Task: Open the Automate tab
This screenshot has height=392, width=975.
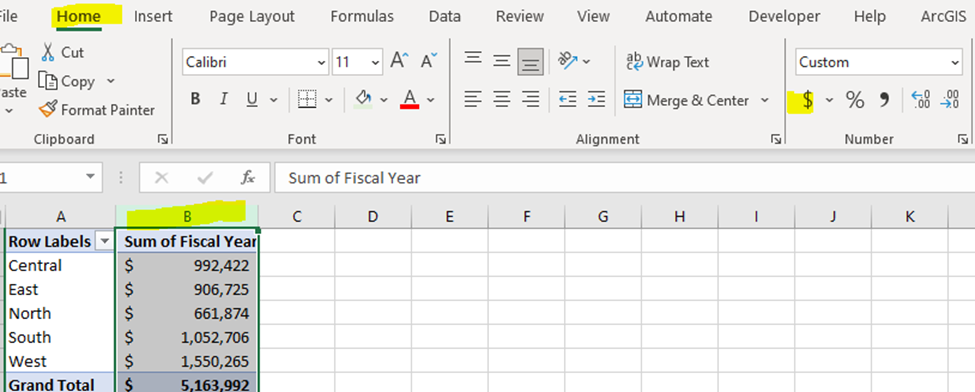Action: [678, 16]
